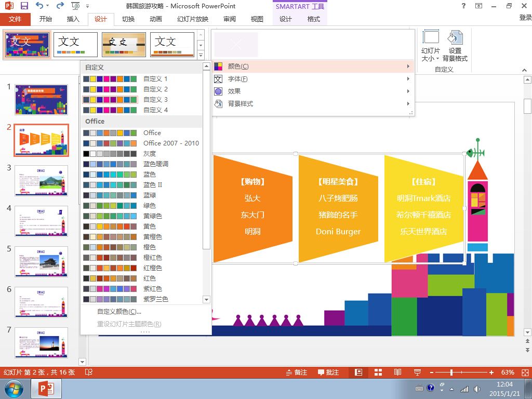
Task: Collapse the ribbon with the arrow
Action: 525,70
